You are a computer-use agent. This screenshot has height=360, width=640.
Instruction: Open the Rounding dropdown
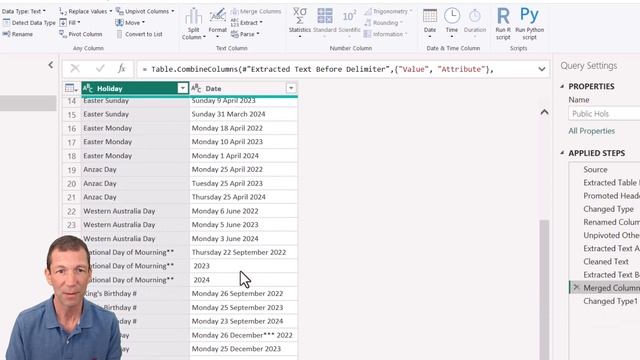point(384,23)
